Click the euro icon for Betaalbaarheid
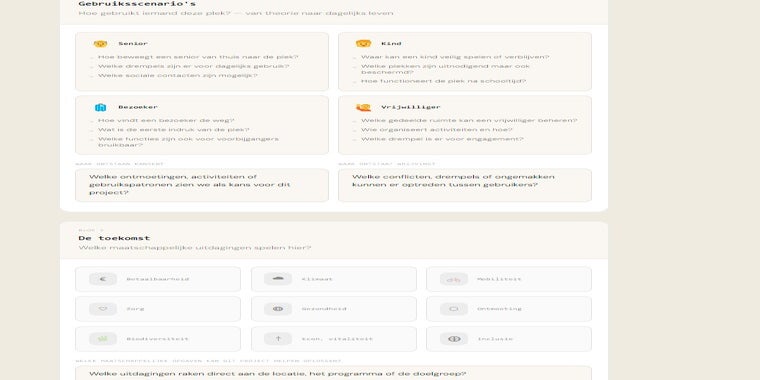The image size is (760, 380). 103,279
